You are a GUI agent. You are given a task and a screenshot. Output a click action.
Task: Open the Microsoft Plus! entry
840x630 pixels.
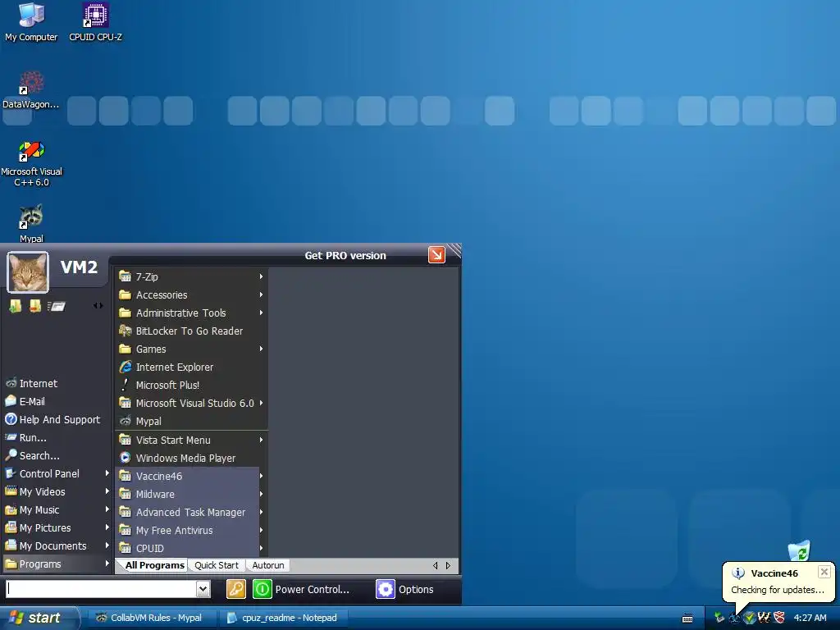(192, 386)
